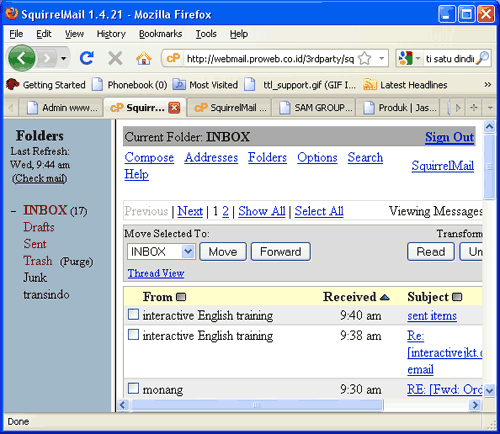The width and height of the screenshot is (500, 434).
Task: Collapse the INBOX folder tree minus
Action: point(13,211)
